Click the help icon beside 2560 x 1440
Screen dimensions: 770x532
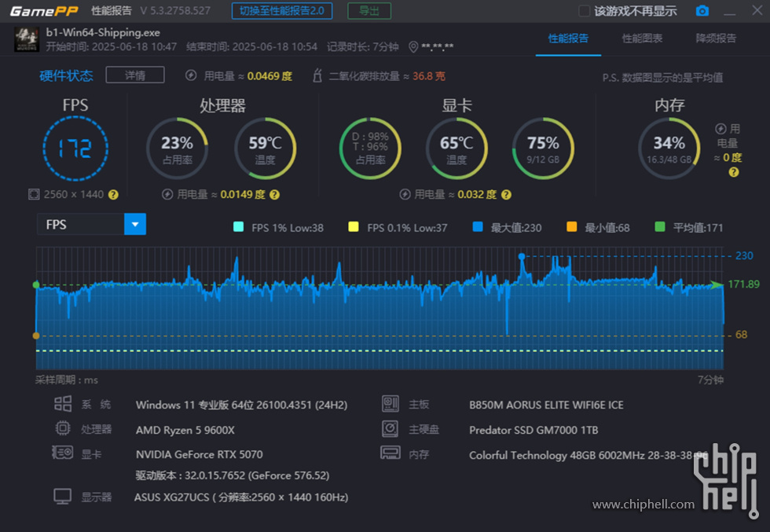[x=113, y=195]
